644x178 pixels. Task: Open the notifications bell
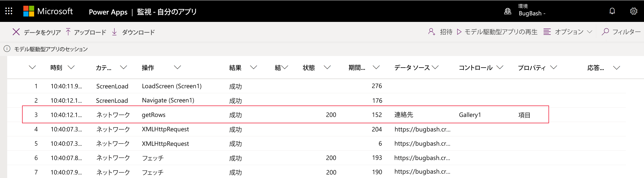pyautogui.click(x=612, y=11)
